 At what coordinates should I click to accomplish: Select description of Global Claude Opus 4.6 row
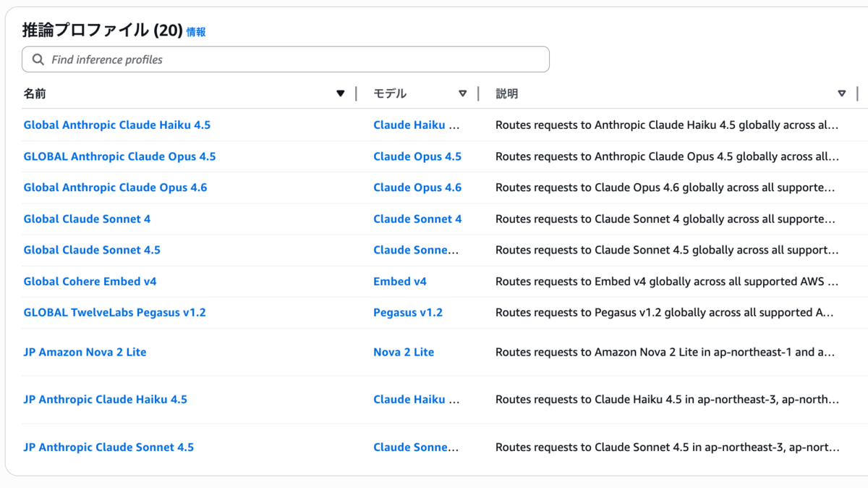(665, 188)
